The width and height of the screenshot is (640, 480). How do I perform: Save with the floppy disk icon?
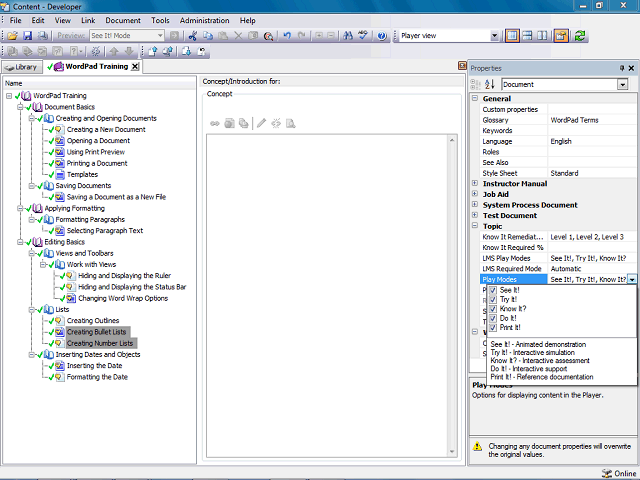[x=27, y=36]
